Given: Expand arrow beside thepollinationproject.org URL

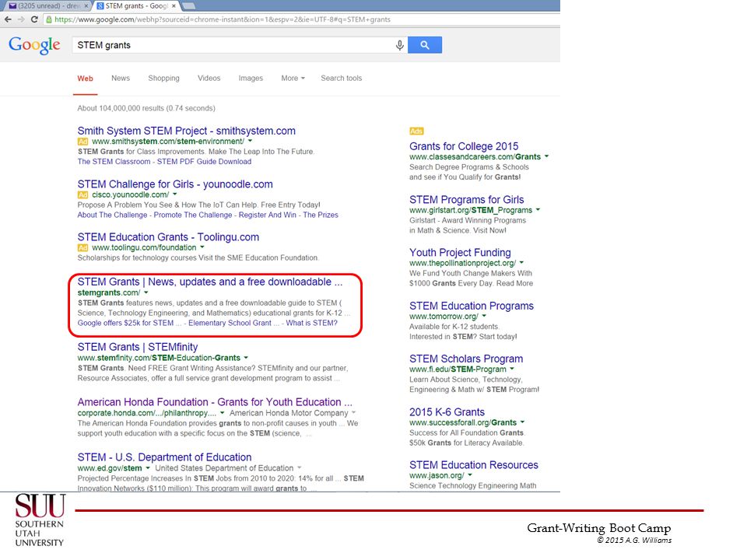Looking at the screenshot, I should click(521, 262).
